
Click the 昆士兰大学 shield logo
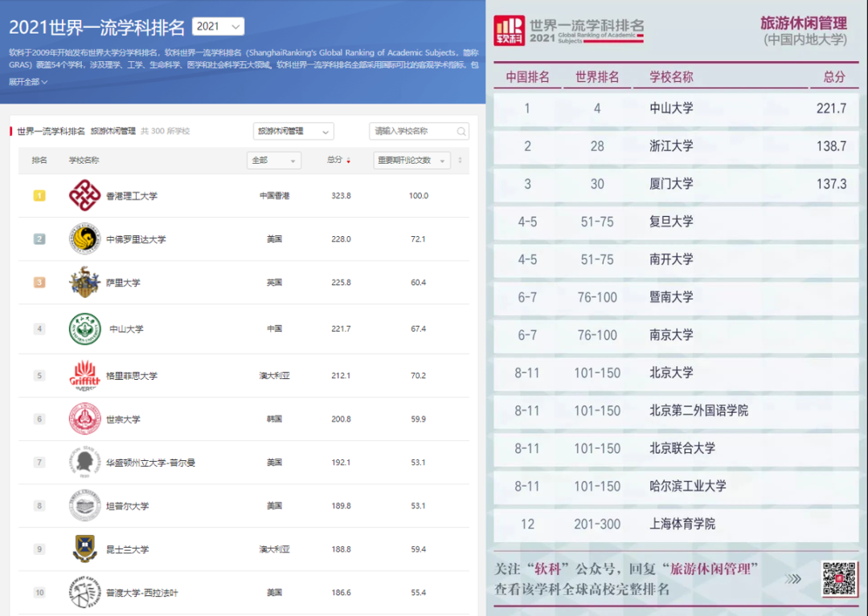pos(84,549)
